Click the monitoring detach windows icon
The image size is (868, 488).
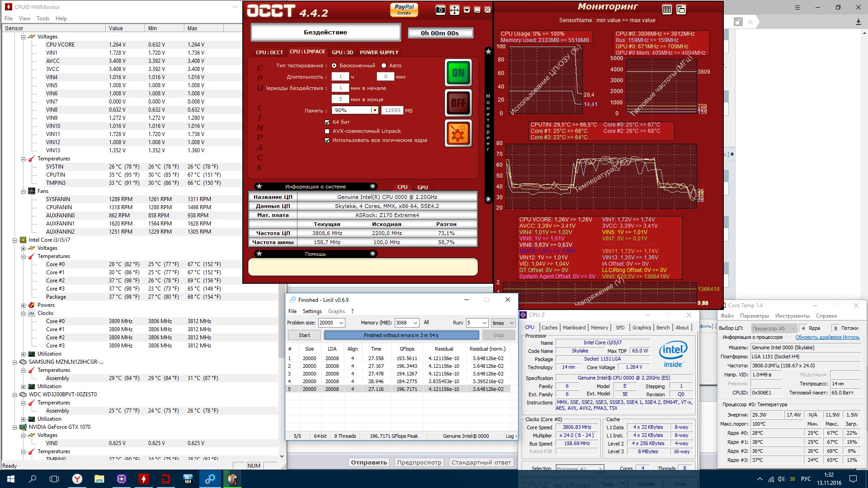[x=681, y=9]
